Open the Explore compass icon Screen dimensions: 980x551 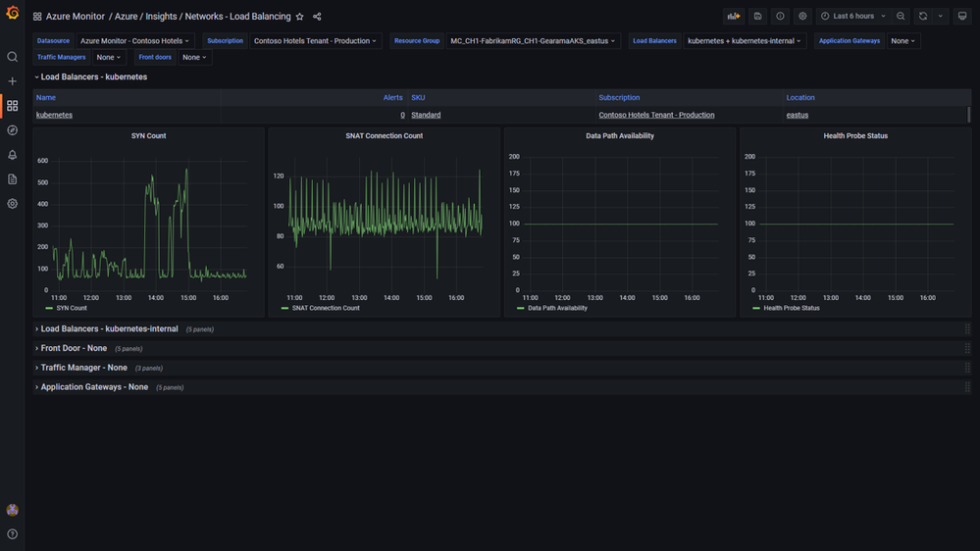12,130
